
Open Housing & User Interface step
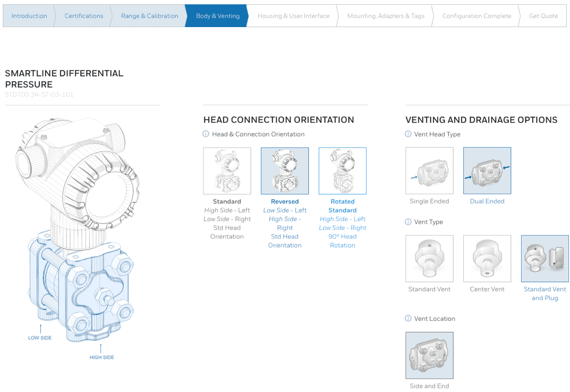tap(293, 16)
